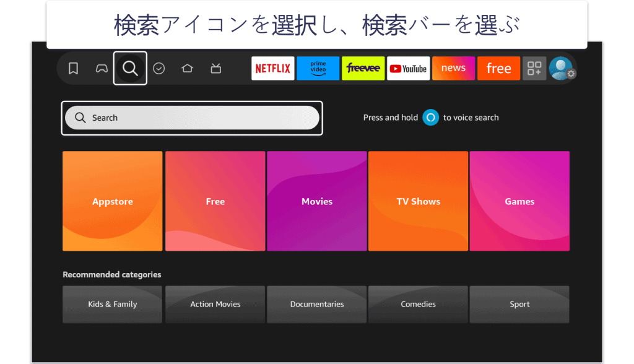Open the Games category tile
This screenshot has height=364, width=634.
click(519, 201)
